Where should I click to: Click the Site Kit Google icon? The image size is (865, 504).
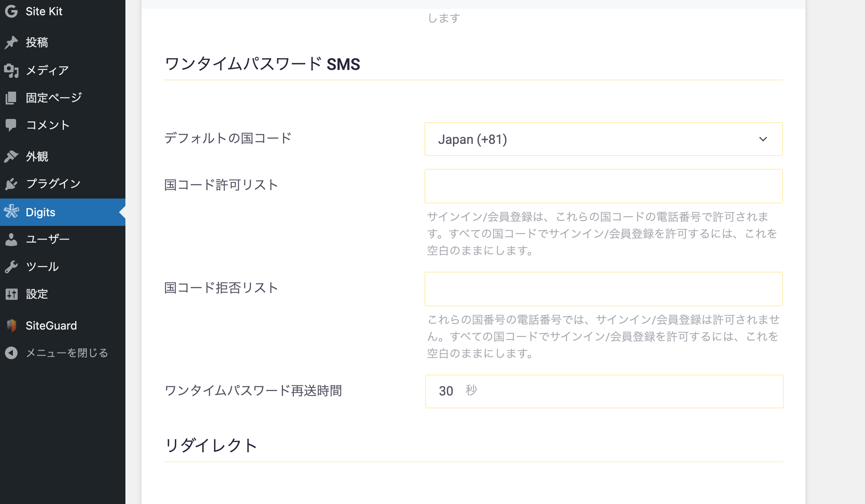[11, 11]
